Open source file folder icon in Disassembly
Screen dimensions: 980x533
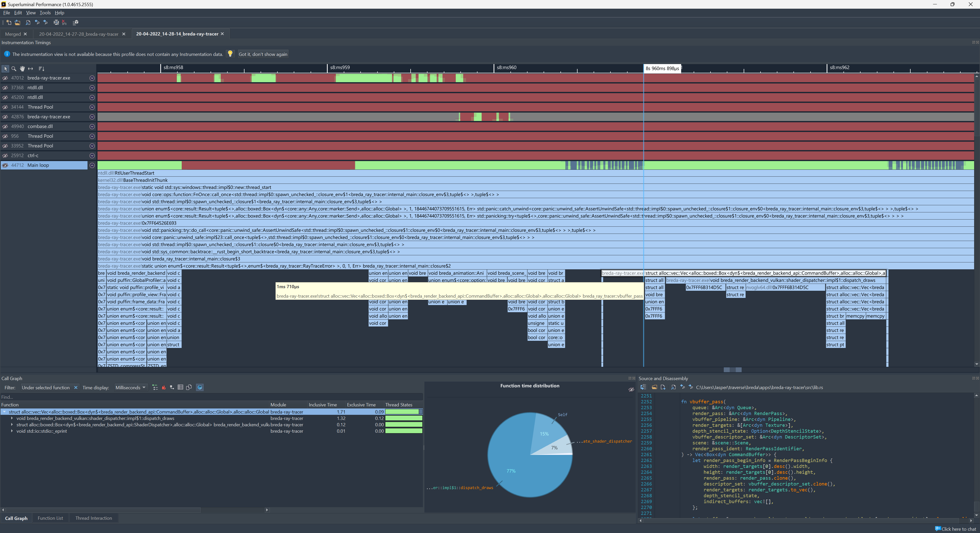[654, 387]
